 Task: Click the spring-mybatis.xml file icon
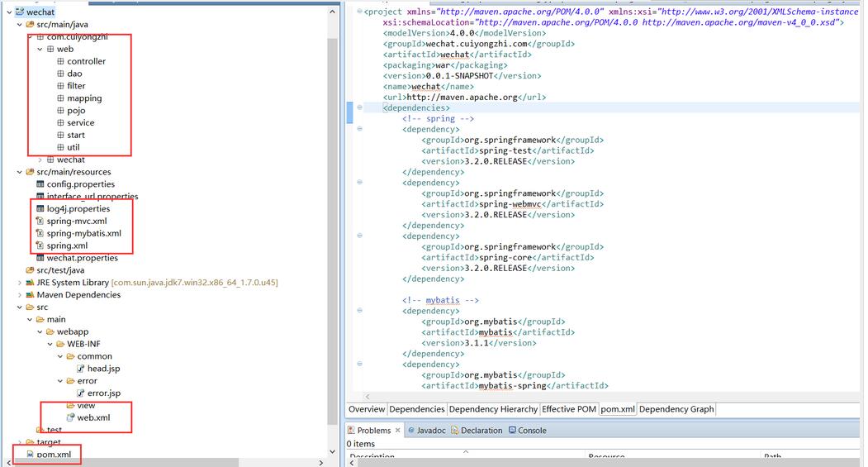pos(40,233)
